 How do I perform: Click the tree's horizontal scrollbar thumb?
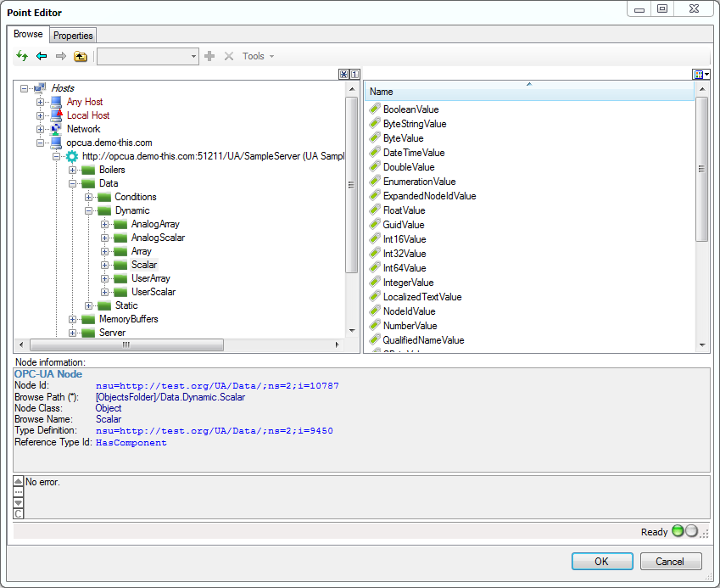tap(126, 345)
